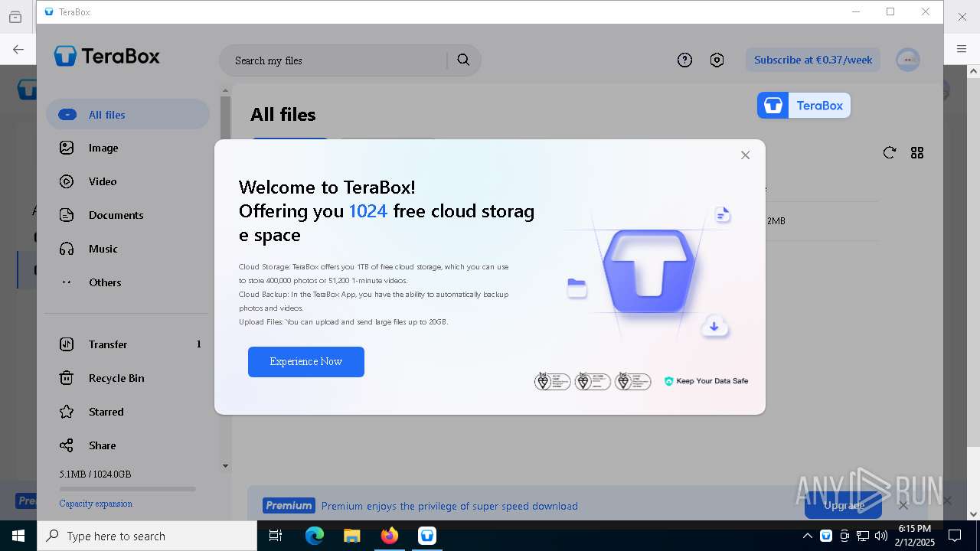Click the Music headphones icon
Screen dimensions: 980x551
[x=67, y=249]
